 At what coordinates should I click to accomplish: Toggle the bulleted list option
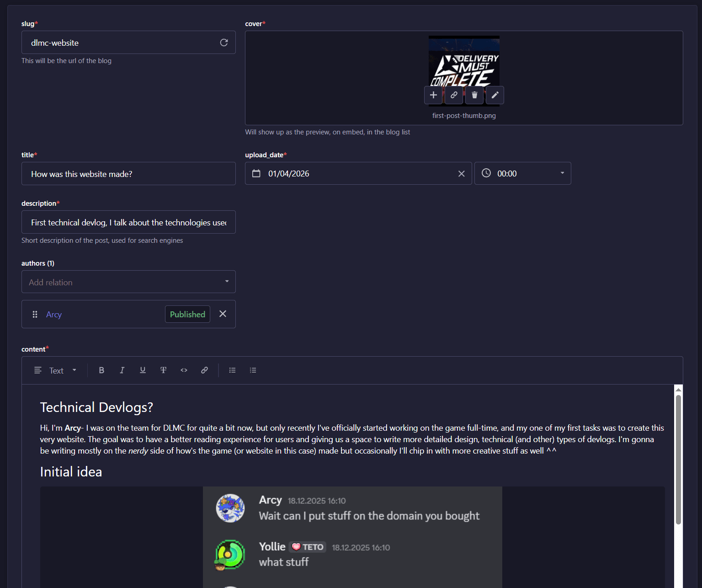pyautogui.click(x=232, y=370)
